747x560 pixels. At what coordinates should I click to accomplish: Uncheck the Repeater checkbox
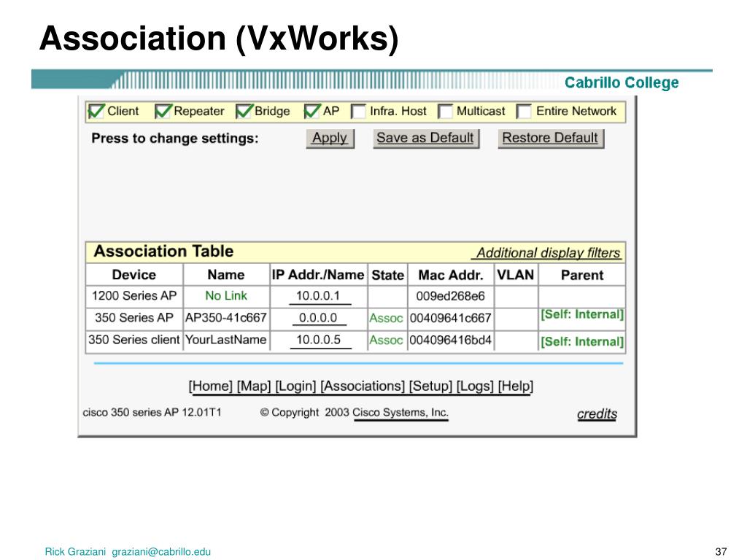click(x=163, y=112)
